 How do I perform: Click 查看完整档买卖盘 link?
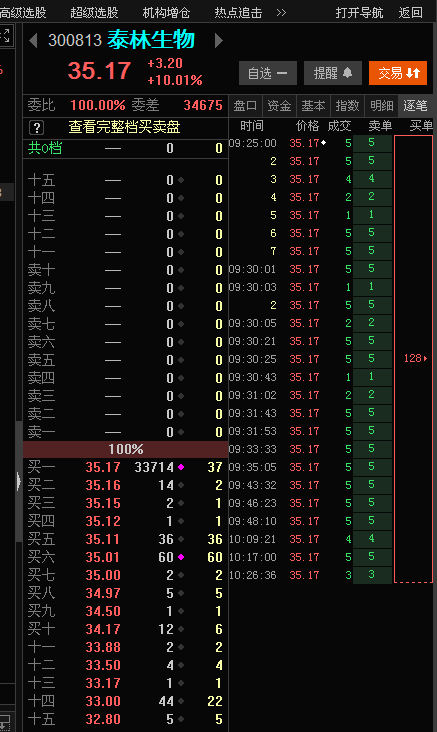(x=124, y=127)
